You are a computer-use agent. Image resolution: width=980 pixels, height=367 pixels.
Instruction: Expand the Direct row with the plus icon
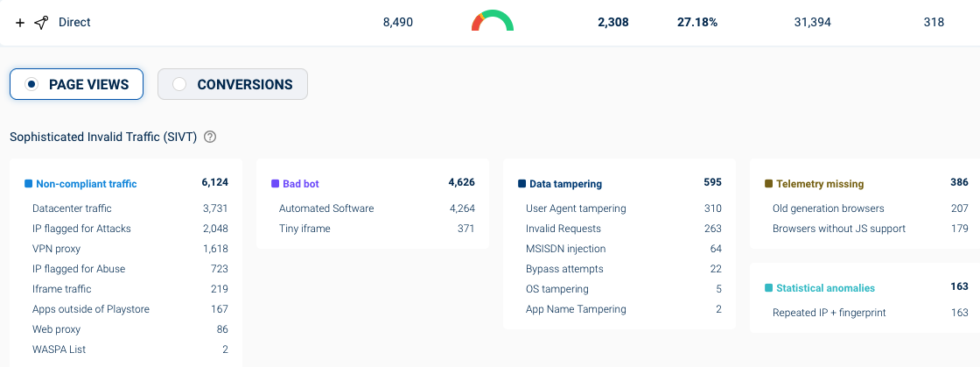(x=20, y=23)
